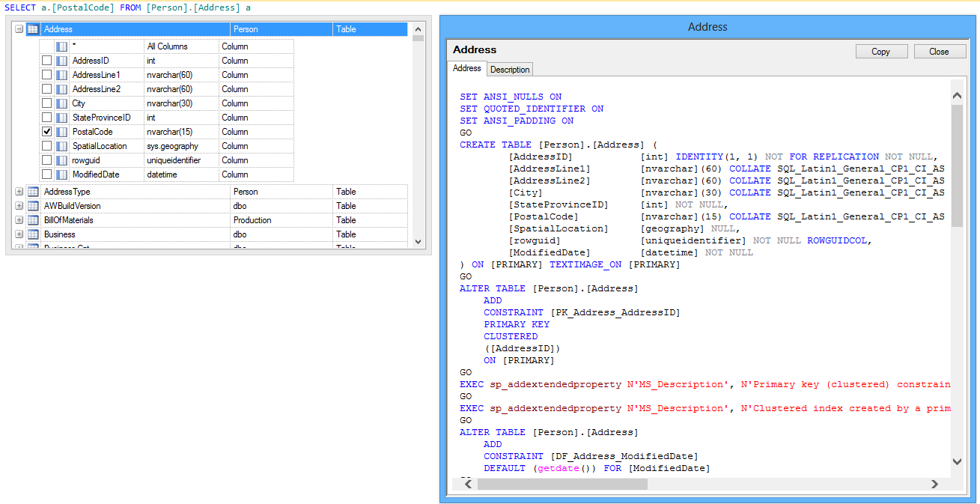This screenshot has width=980, height=504.
Task: Click the CREATE TABLE line in script
Action: tap(559, 145)
